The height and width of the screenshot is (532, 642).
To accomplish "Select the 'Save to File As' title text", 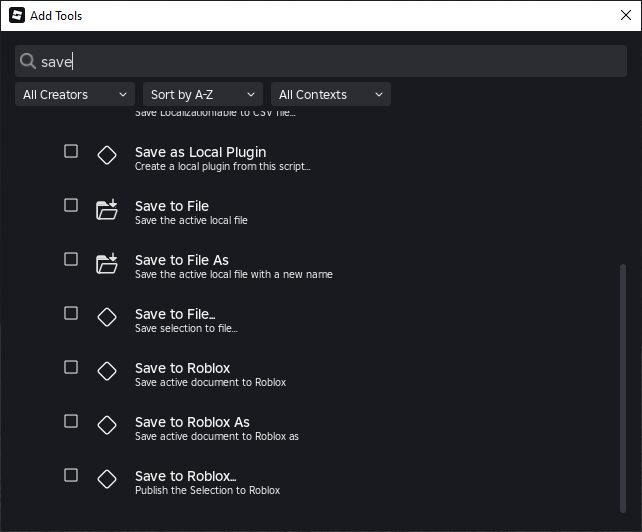I will (182, 260).
